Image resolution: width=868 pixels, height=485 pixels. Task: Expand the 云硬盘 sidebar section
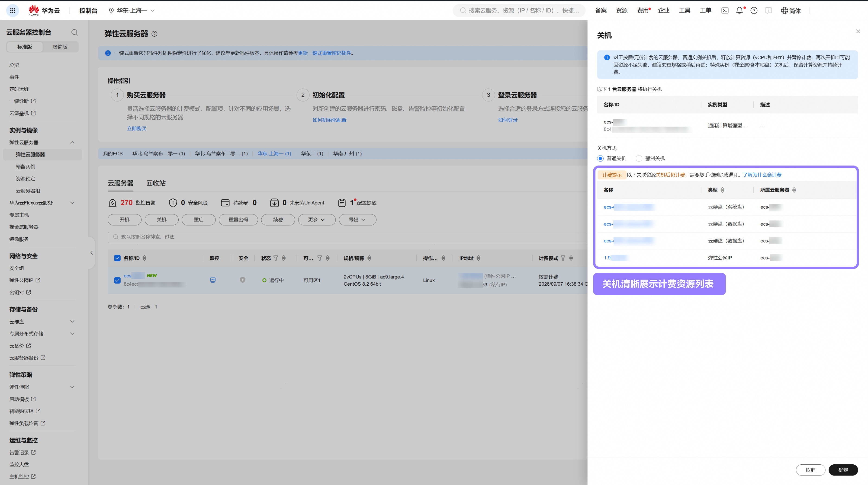[x=72, y=322]
